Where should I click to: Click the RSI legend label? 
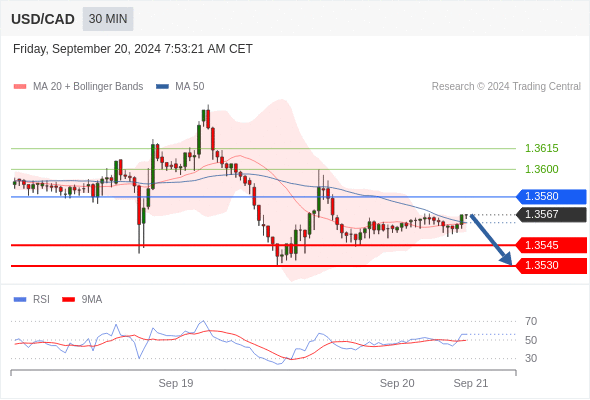point(41,300)
